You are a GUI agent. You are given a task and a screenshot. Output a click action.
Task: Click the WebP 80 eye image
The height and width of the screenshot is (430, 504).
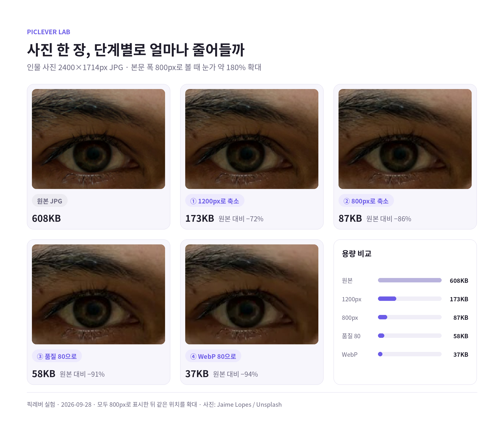252,294
